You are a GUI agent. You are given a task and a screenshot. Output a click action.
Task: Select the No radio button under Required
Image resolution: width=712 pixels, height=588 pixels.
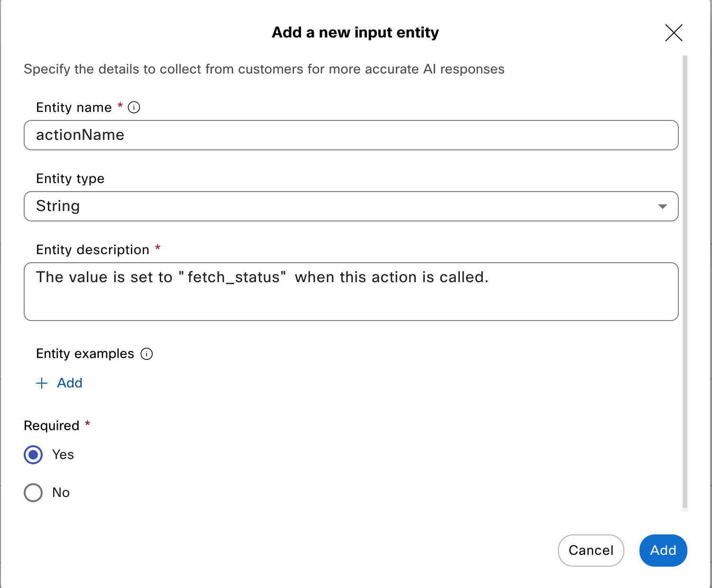tap(33, 493)
